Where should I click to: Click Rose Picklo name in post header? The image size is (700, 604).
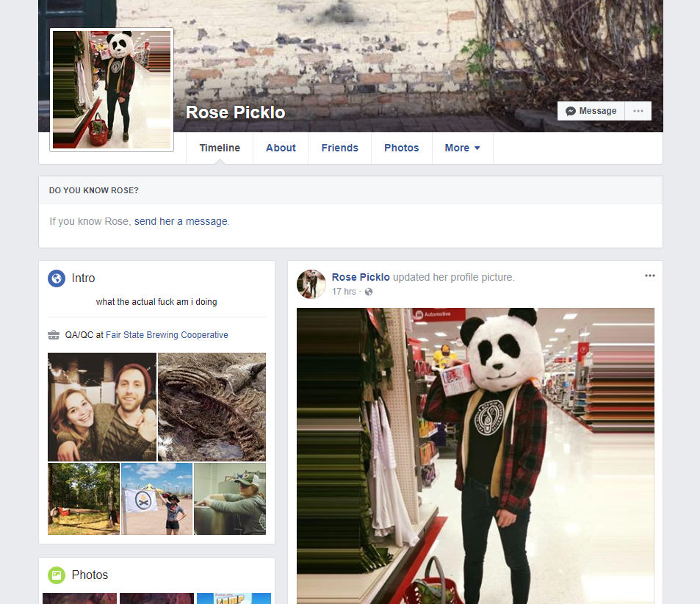coord(361,277)
